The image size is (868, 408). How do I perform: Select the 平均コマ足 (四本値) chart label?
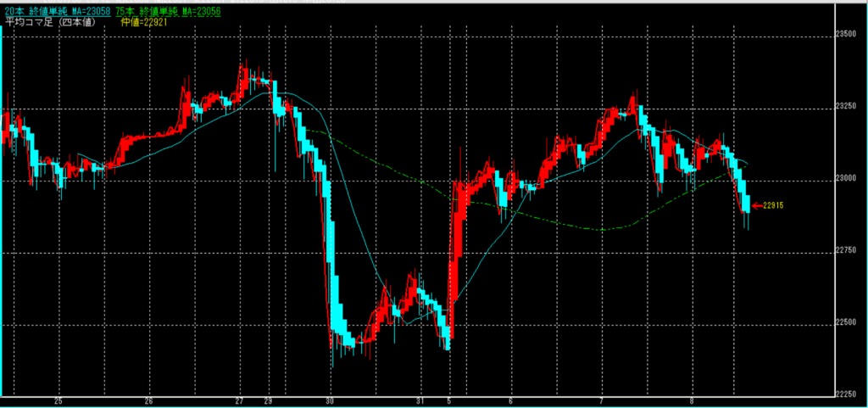[49, 23]
